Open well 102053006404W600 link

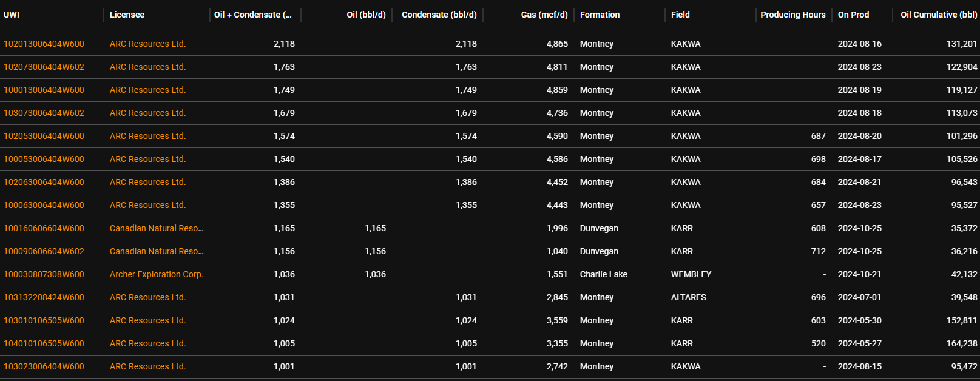(x=44, y=136)
